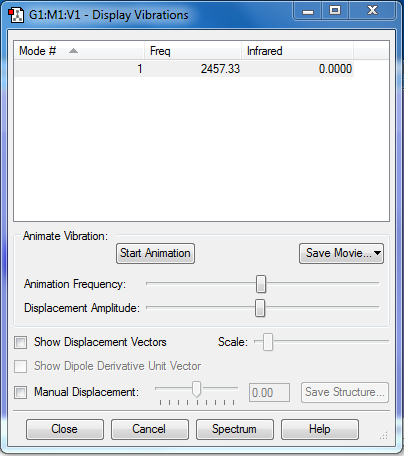
Task: Click the Mode # column header
Action: coord(79,51)
